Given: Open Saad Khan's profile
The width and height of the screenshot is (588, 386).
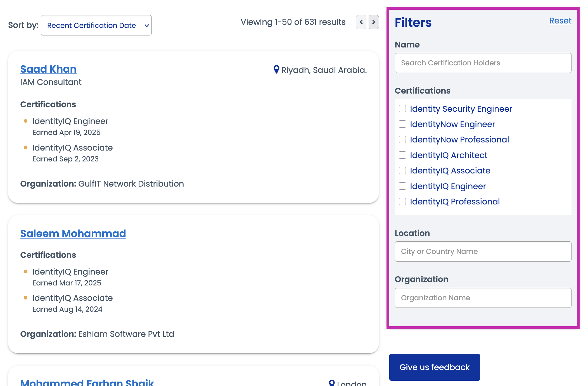Looking at the screenshot, I should [48, 69].
